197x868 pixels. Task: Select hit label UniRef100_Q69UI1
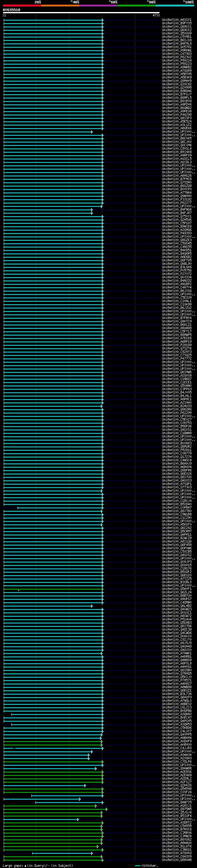[177, 26]
